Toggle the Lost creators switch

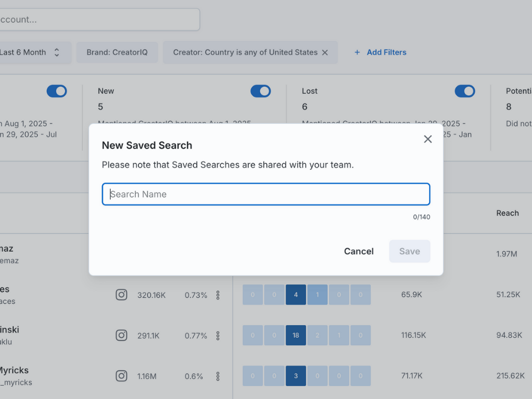pos(464,91)
